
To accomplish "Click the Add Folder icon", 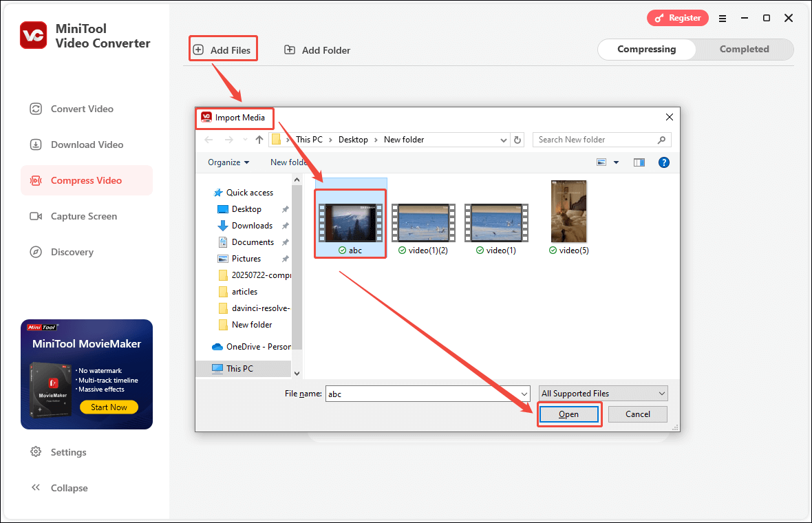I will pos(290,50).
